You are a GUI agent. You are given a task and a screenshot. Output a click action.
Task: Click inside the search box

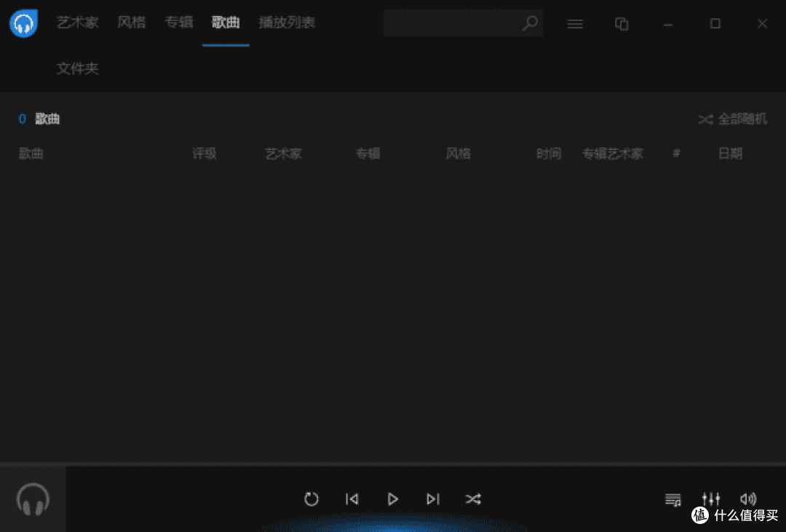coord(463,23)
